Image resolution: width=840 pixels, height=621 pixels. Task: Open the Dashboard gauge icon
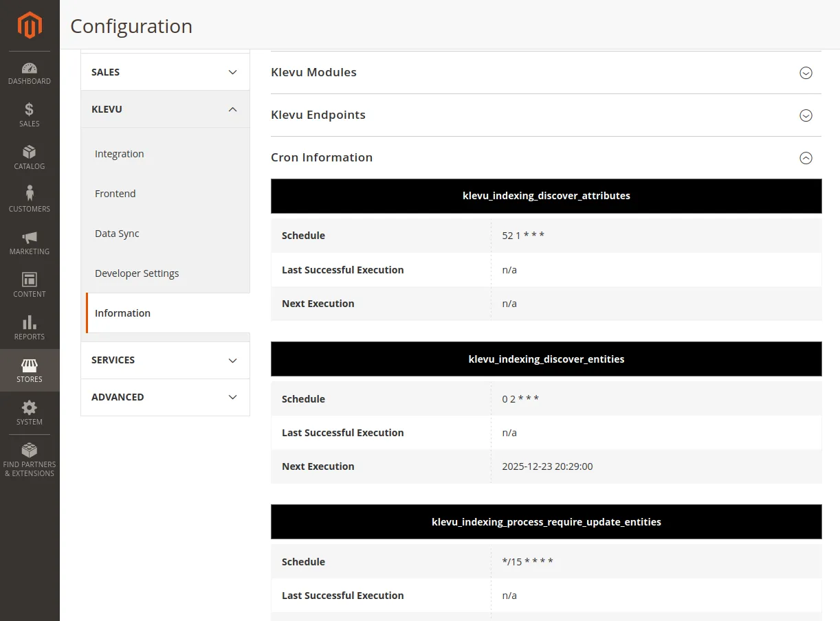coord(30,68)
